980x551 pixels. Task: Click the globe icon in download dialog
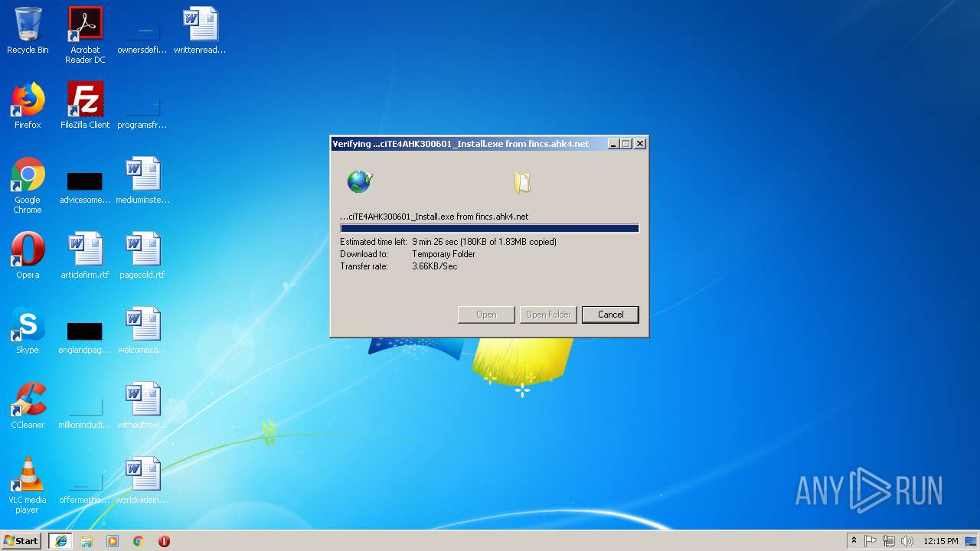click(x=359, y=181)
